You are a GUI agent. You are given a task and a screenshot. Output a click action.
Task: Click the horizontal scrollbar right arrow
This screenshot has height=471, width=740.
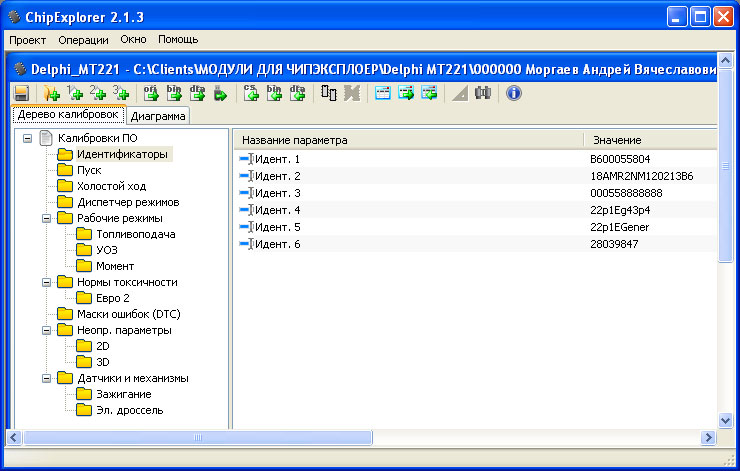(x=708, y=437)
